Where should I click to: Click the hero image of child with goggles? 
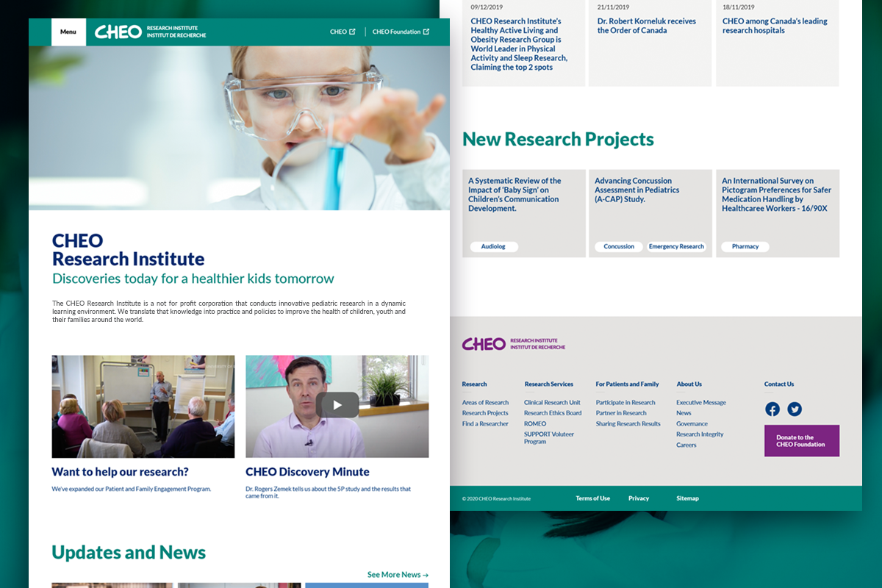pos(239,128)
